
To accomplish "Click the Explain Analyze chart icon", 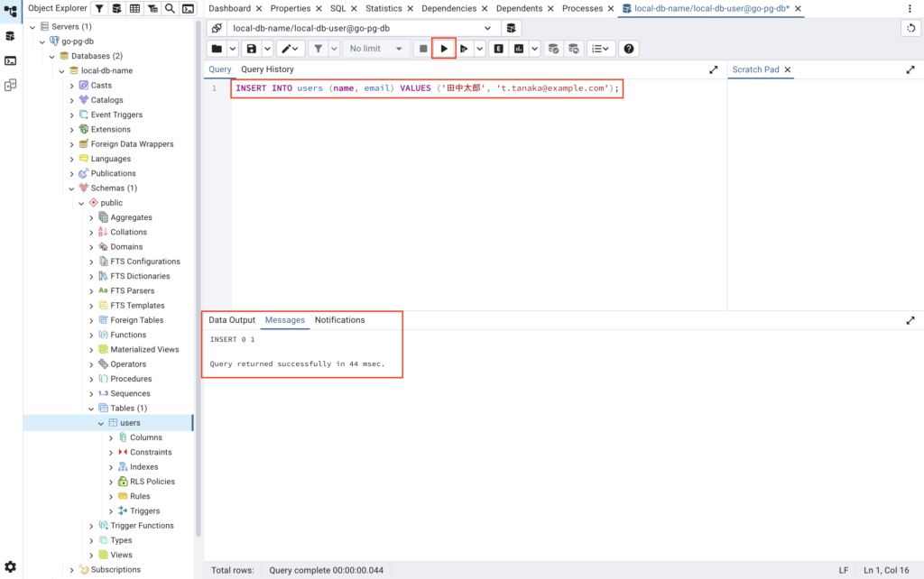I will tap(519, 49).
